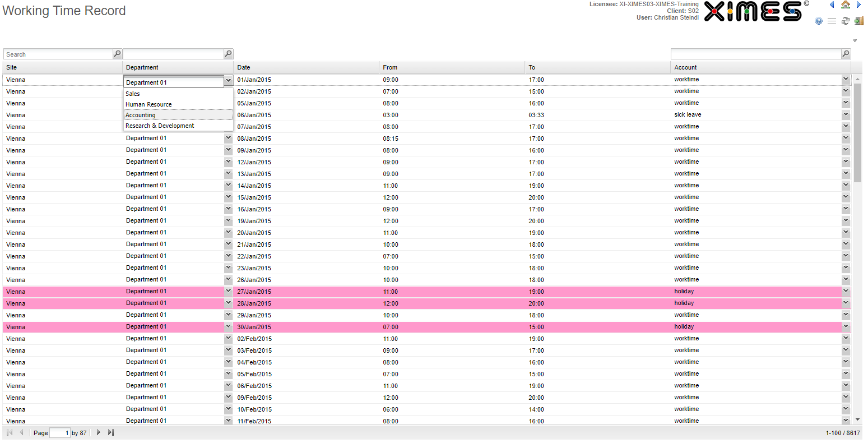
Task: Sort by the Account column header
Action: point(761,67)
